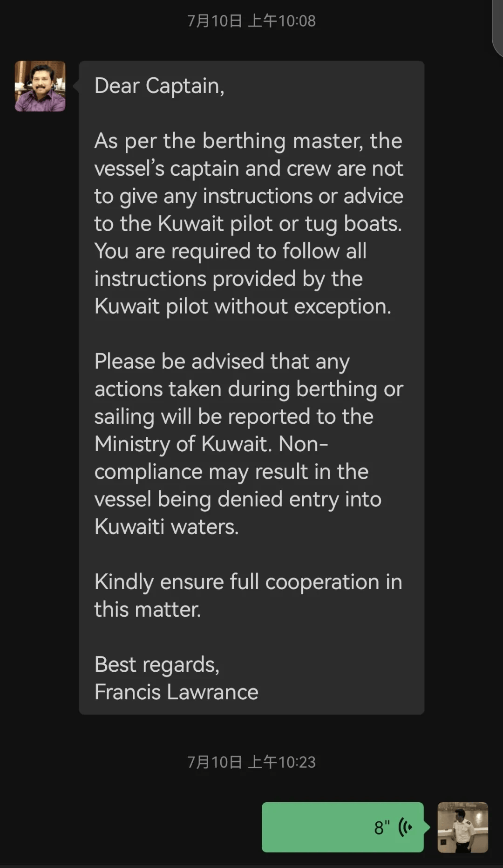
Task: Click the "Kindly ensure full cooperation in" line
Action: point(248,582)
